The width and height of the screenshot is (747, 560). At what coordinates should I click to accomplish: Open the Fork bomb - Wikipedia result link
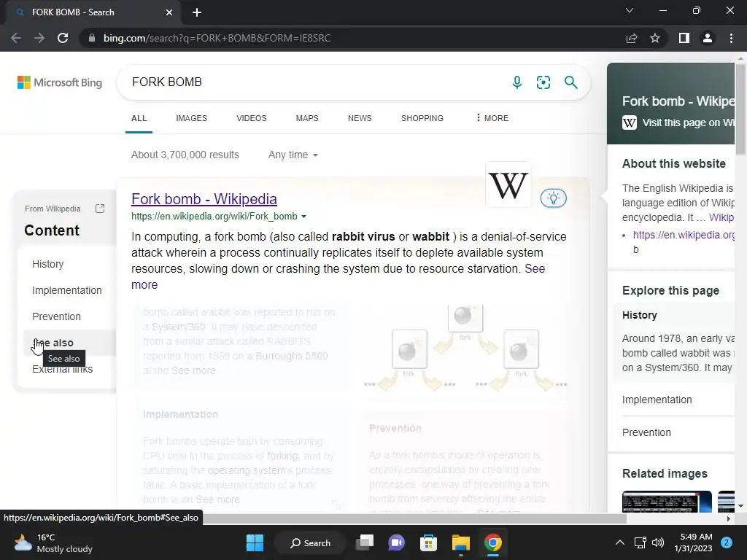[x=204, y=199]
